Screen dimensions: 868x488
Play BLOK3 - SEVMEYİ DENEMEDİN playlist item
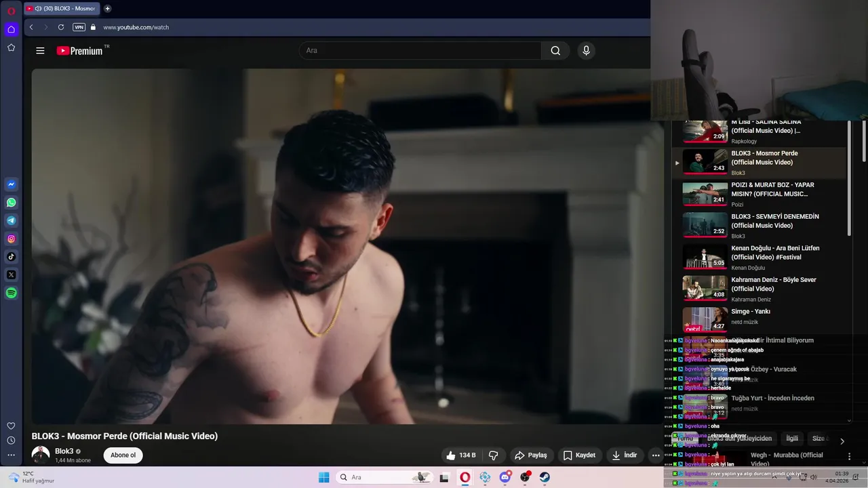point(759,226)
